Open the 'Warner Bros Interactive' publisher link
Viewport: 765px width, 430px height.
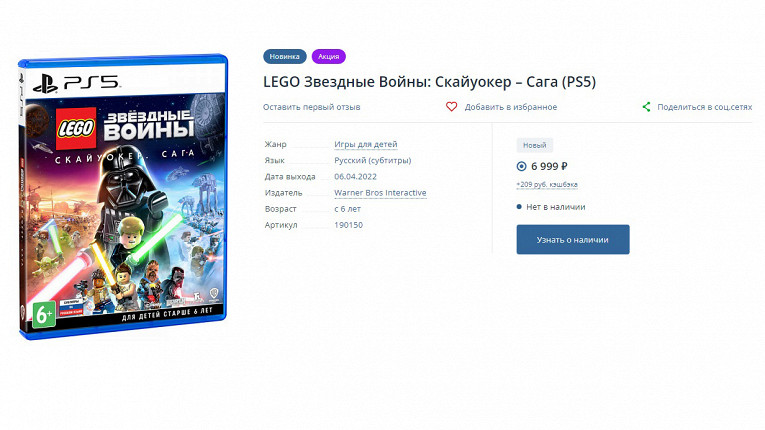[380, 193]
